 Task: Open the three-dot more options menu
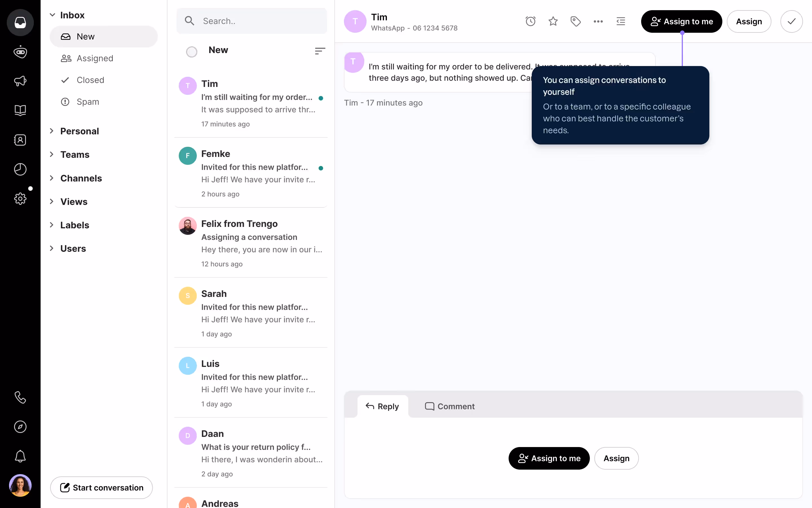(x=598, y=21)
